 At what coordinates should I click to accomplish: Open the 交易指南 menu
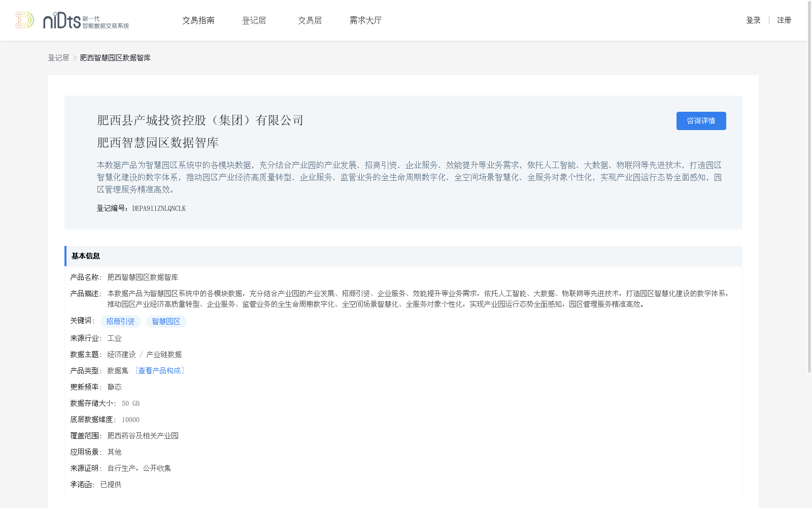tap(198, 20)
